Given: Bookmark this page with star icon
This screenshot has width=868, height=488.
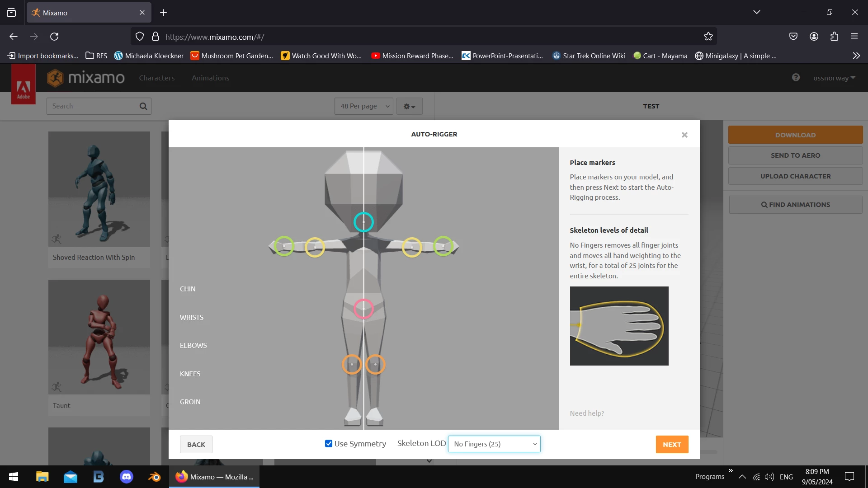Looking at the screenshot, I should [708, 37].
